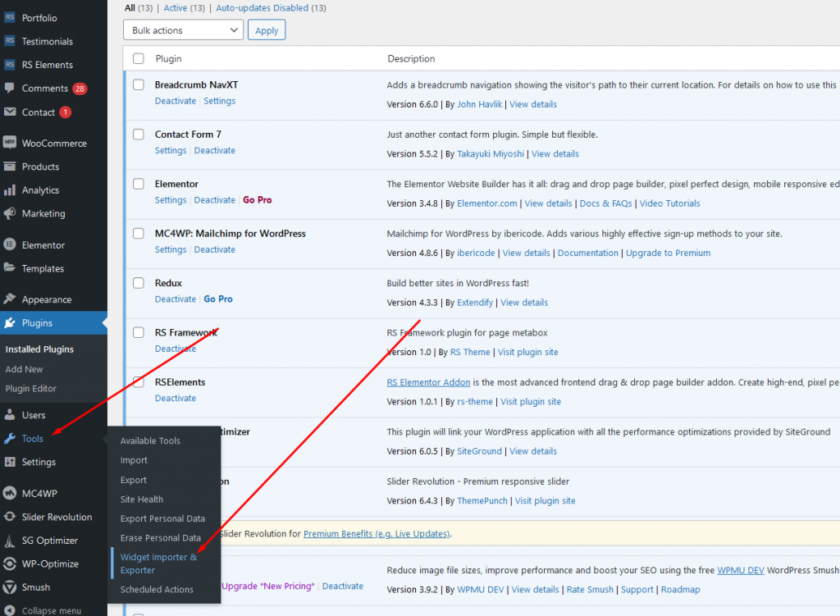840x616 pixels.
Task: Click the Collapse menu arrow icon
Action: click(x=10, y=610)
